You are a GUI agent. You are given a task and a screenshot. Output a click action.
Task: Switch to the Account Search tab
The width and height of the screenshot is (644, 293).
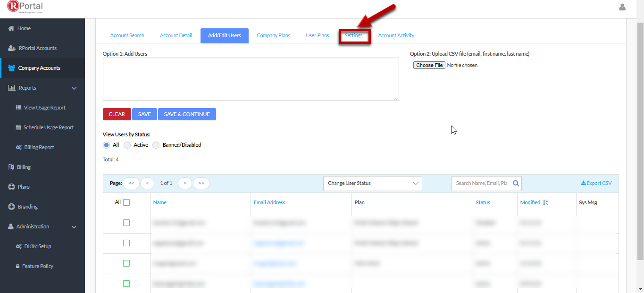(x=127, y=35)
